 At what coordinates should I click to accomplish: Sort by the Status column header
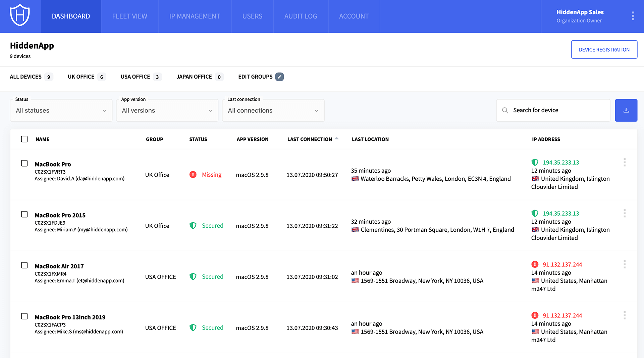coord(198,139)
